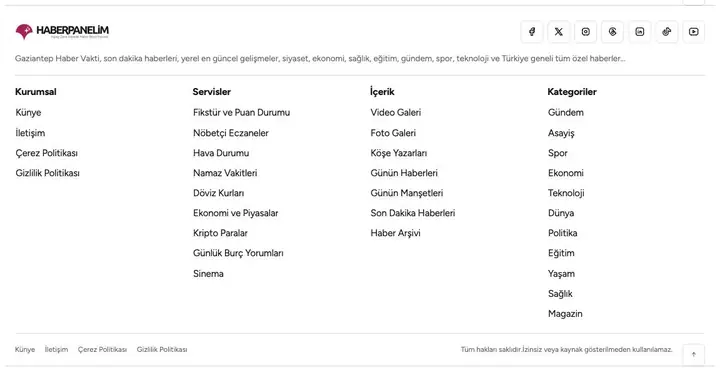Select the Magazin category
Screen dimensions: 720x370
point(565,314)
